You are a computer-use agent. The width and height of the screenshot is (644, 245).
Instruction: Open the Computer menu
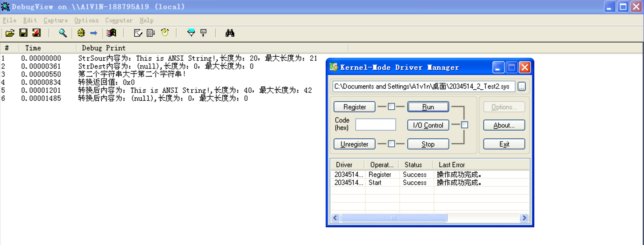pos(119,20)
